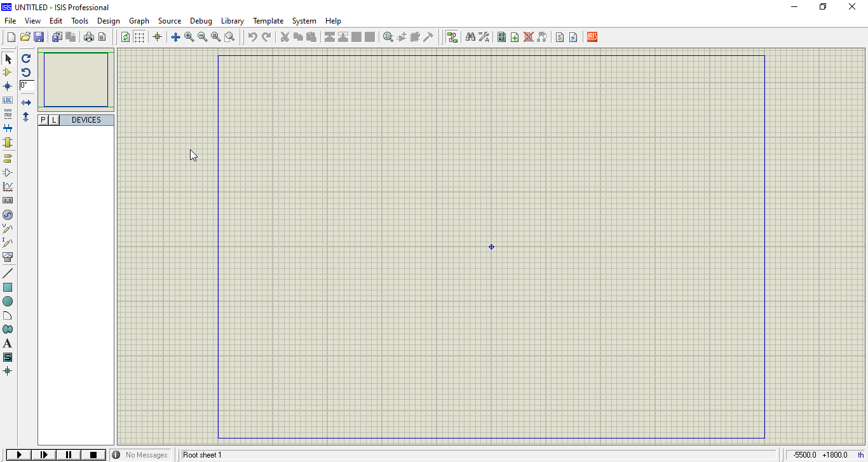Select the Junction Dot mode tool
The image size is (868, 462).
[8, 86]
